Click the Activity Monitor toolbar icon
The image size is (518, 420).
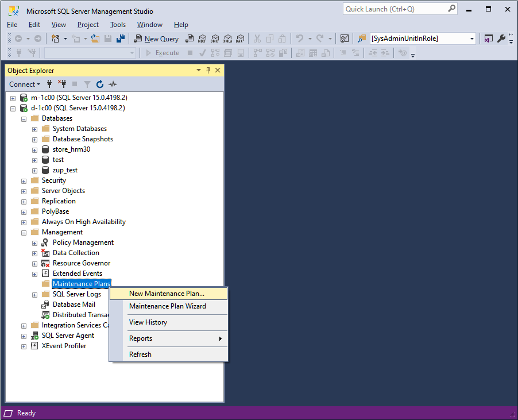(345, 38)
